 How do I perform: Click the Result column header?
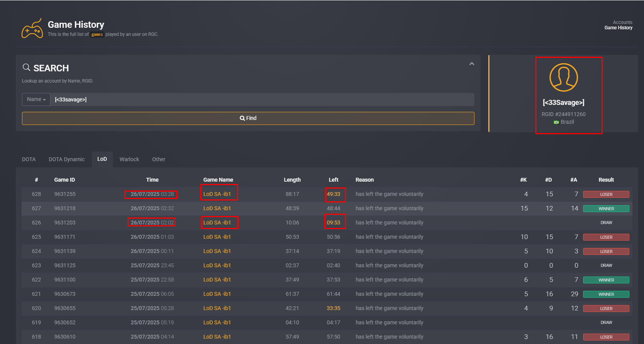(x=606, y=180)
